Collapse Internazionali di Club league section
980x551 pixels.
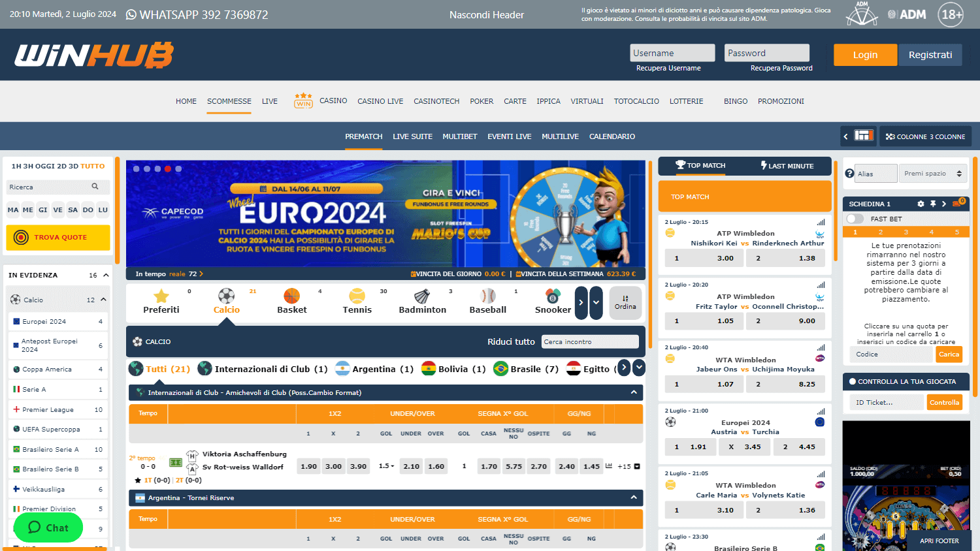pos(634,392)
